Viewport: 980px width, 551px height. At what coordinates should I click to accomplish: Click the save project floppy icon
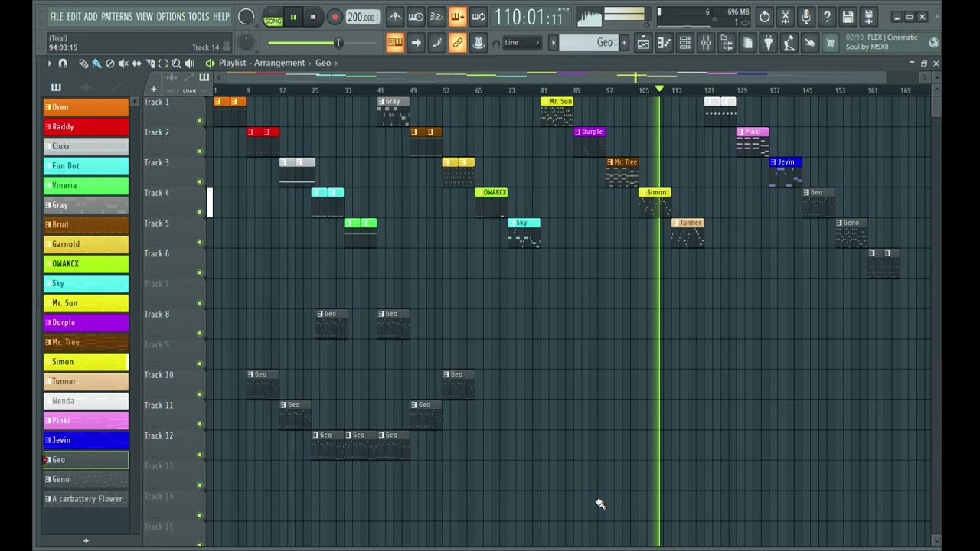point(848,17)
